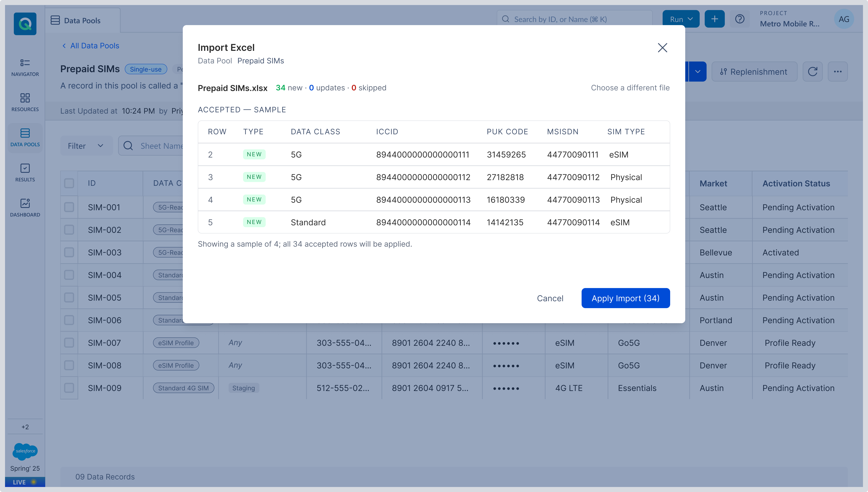Open Results in the sidebar

(x=25, y=173)
